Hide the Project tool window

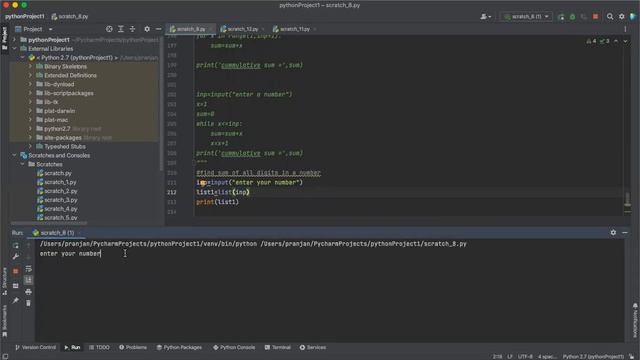[x=158, y=29]
